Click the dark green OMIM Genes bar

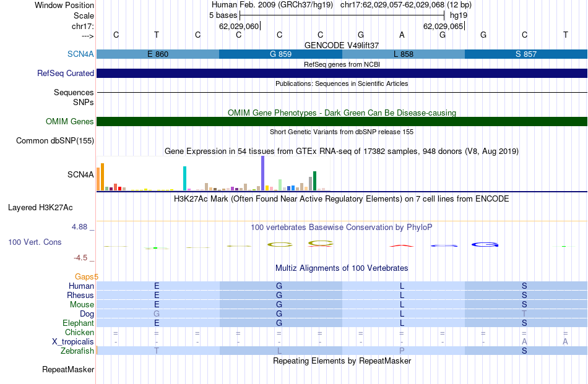click(x=342, y=121)
